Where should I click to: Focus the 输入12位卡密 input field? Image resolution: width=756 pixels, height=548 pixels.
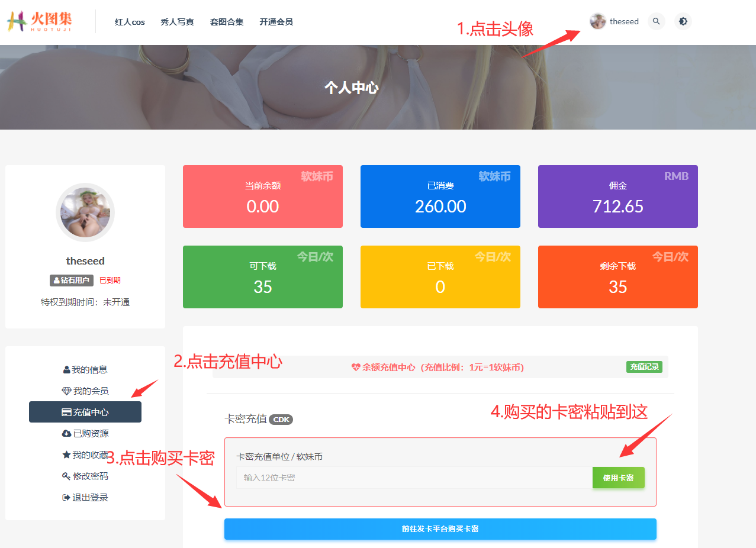click(414, 478)
